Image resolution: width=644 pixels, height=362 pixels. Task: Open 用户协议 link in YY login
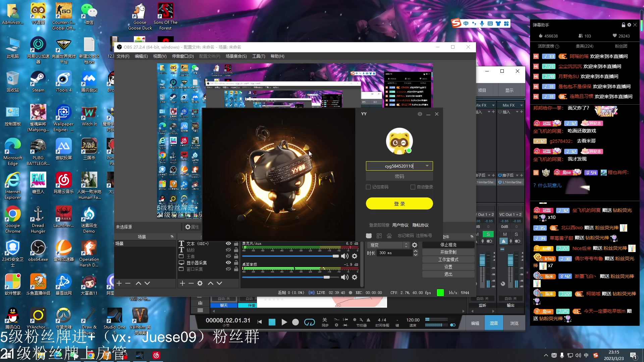pos(400,225)
